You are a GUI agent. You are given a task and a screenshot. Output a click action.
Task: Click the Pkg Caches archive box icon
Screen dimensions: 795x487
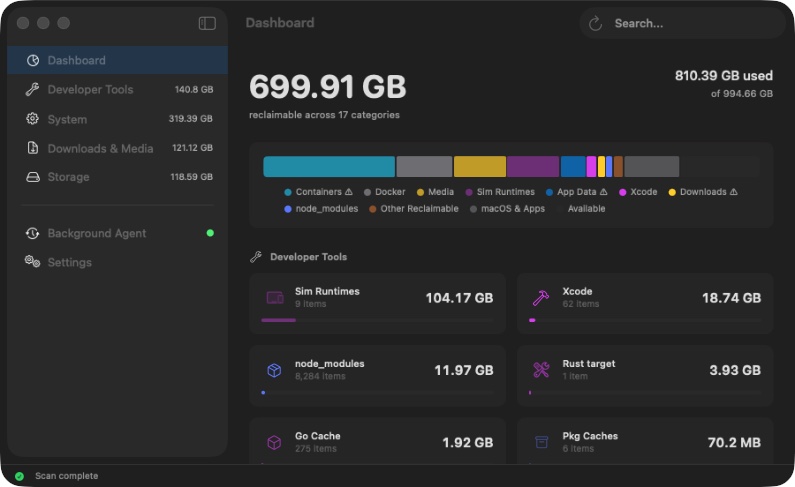click(x=541, y=442)
